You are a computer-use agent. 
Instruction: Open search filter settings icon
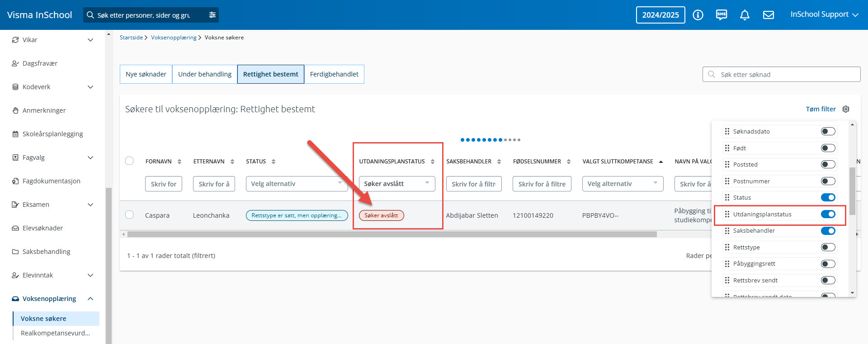pos(212,15)
